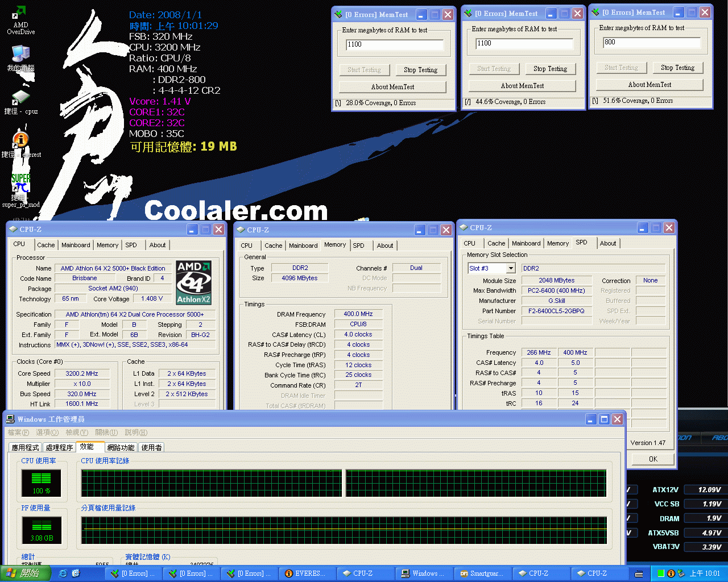
Task: Open Memory tab in the CPU-Z SPD window
Action: pos(558,243)
